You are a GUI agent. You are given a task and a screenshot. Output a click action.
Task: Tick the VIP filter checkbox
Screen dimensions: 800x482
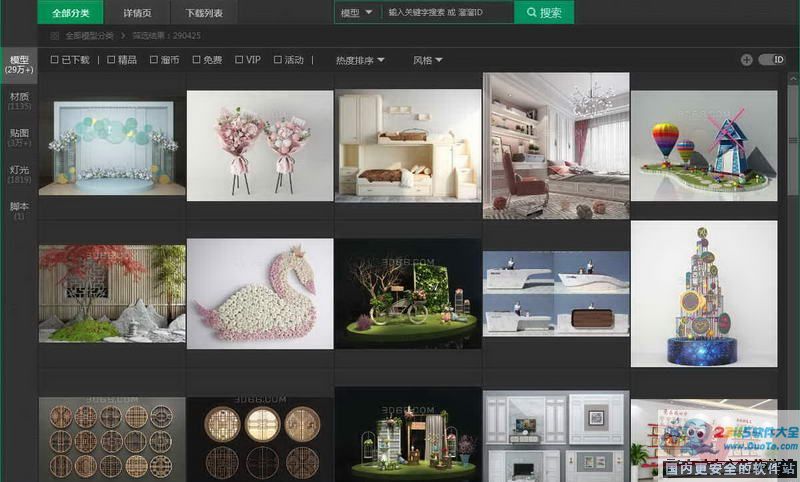point(239,60)
